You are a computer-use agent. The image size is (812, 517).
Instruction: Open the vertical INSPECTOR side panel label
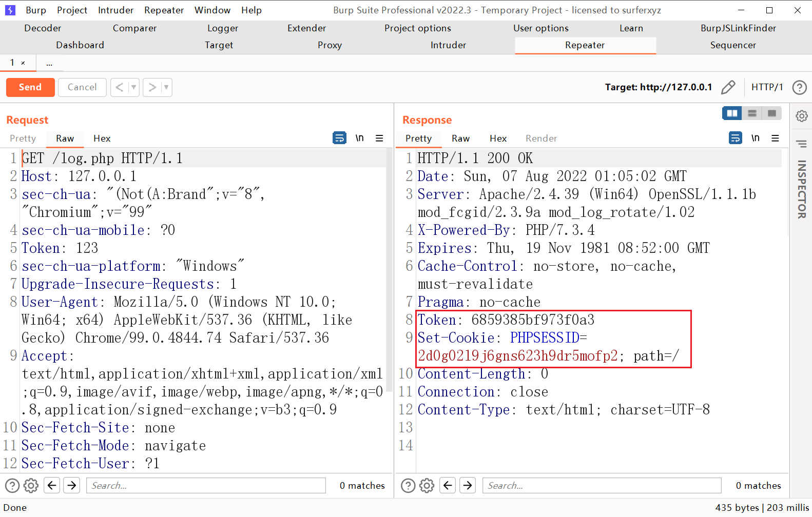click(801, 189)
